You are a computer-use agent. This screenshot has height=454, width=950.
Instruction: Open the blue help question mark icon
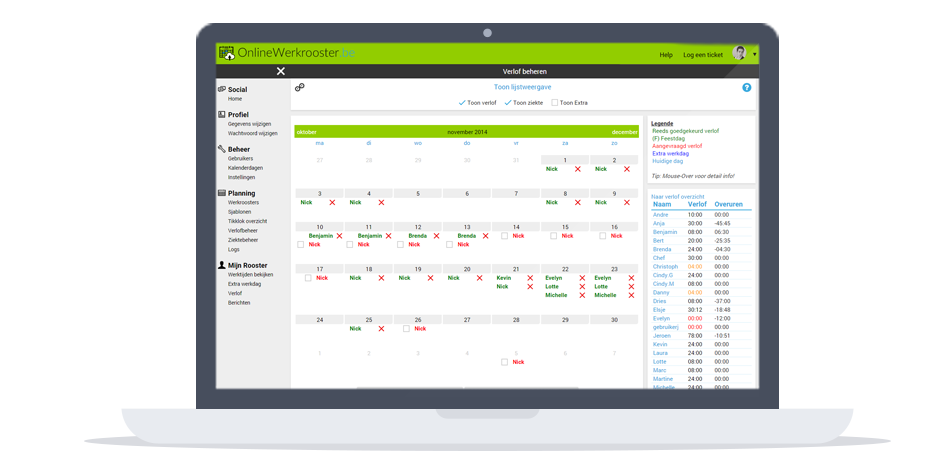(x=746, y=88)
